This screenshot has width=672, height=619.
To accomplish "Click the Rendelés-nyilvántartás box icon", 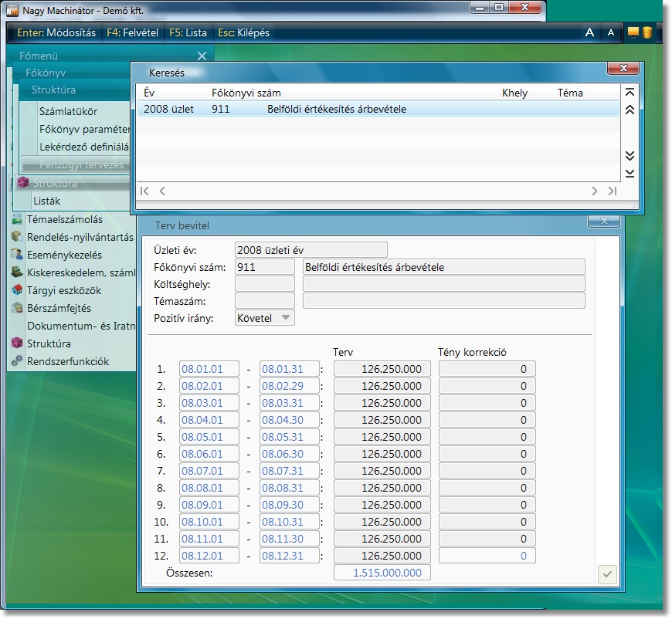I will (x=17, y=237).
